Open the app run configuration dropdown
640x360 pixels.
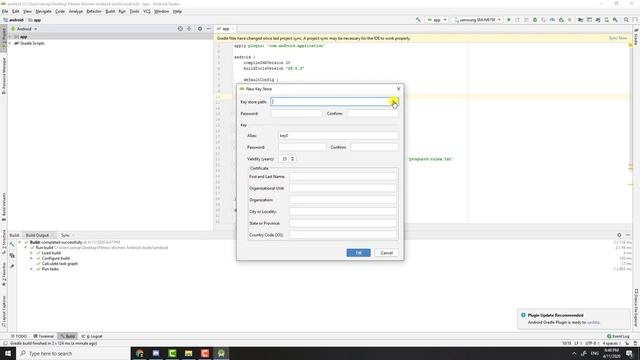pos(437,20)
